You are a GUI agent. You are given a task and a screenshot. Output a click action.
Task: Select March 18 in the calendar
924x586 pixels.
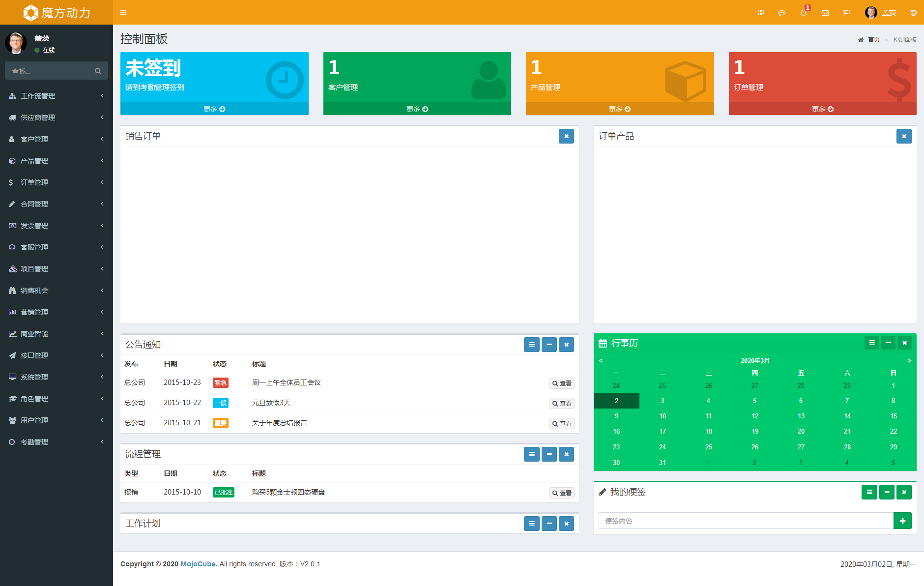(x=709, y=432)
